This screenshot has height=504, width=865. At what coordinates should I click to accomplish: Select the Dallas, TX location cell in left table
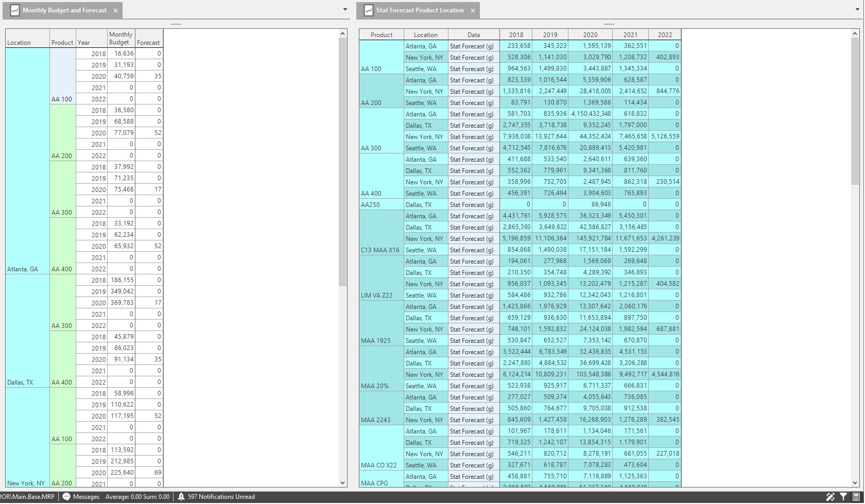(28, 331)
